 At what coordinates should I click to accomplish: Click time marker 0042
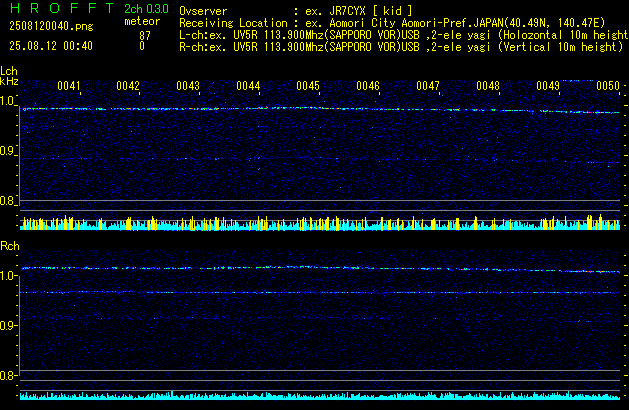click(x=128, y=86)
